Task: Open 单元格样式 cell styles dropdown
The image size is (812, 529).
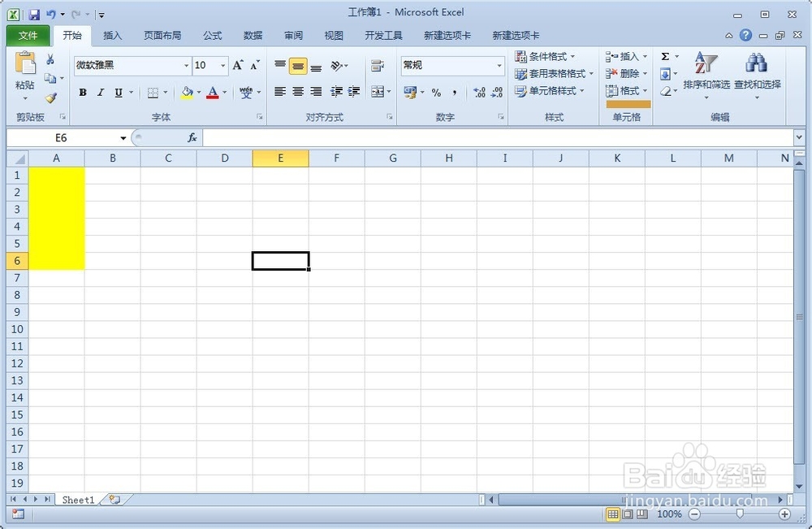Action: (550, 91)
